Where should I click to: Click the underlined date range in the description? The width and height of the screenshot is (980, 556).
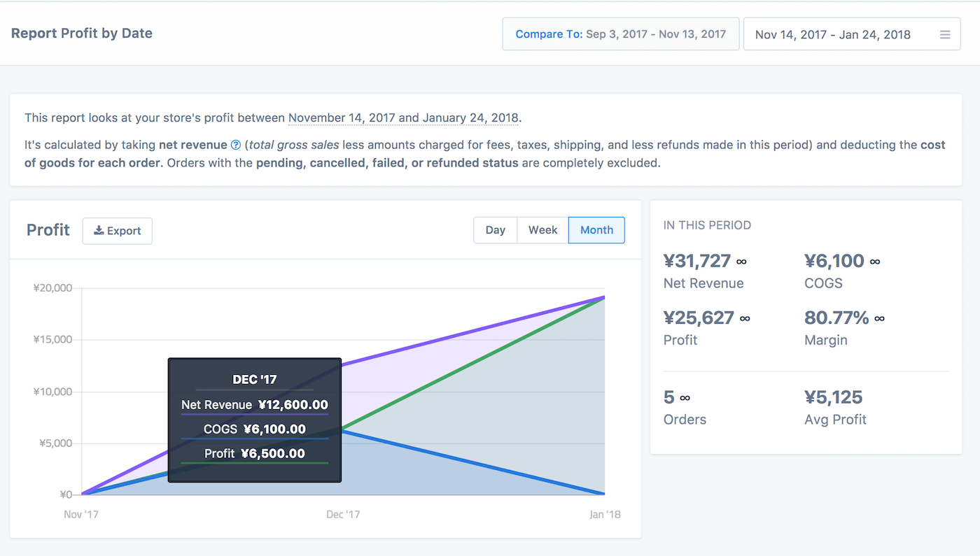(x=403, y=117)
